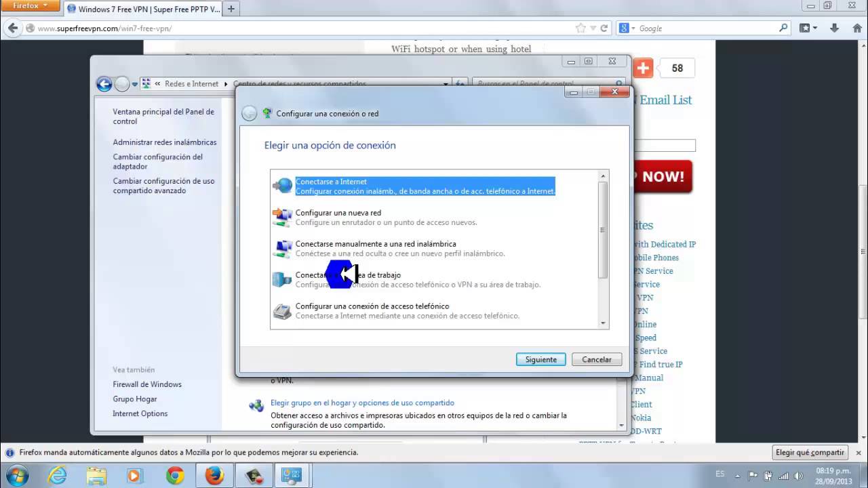Click the Siguiente button

click(x=540, y=360)
